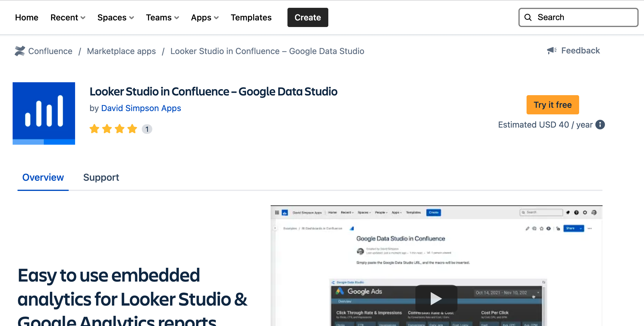Play the embedded demo video
This screenshot has width=644, height=326.
[436, 298]
